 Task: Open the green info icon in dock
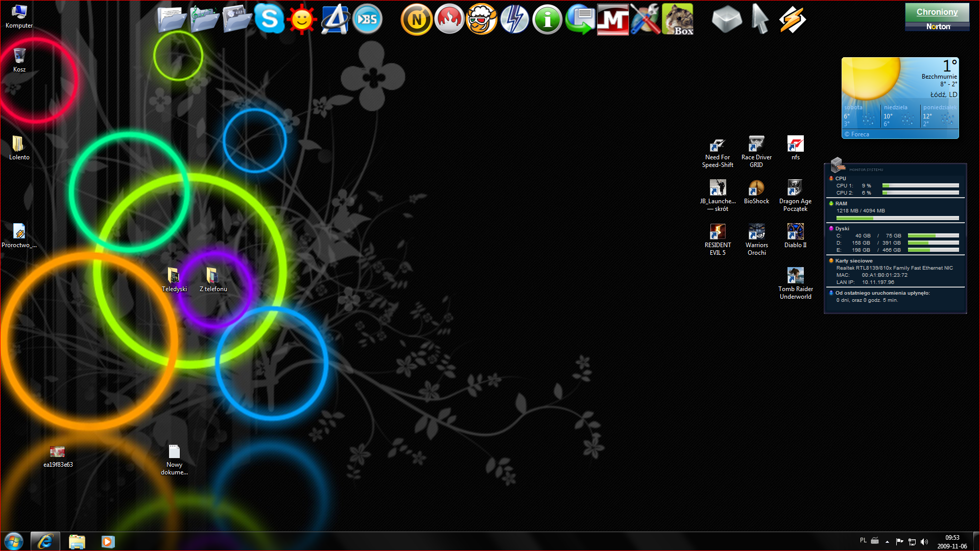point(547,19)
